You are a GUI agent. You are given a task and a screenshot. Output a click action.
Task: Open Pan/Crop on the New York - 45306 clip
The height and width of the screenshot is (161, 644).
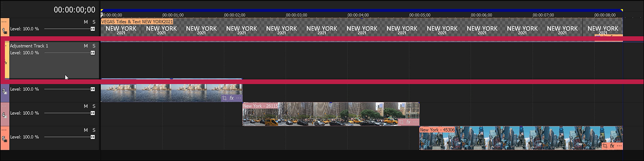(605, 146)
